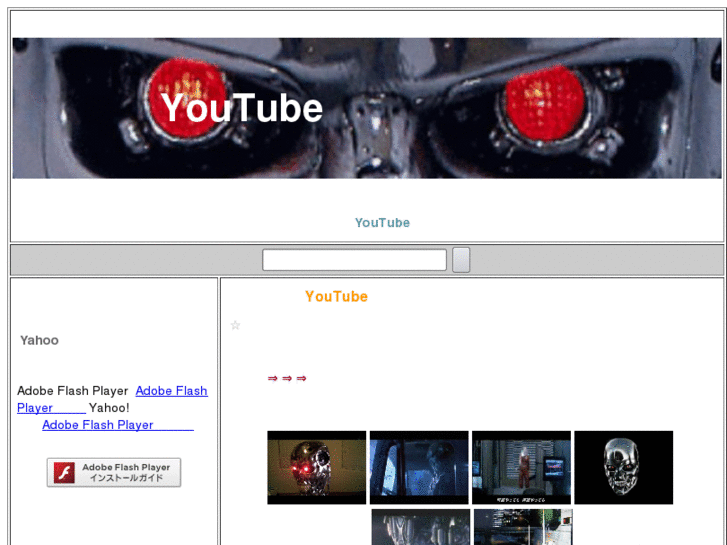Click the search text field

(354, 260)
